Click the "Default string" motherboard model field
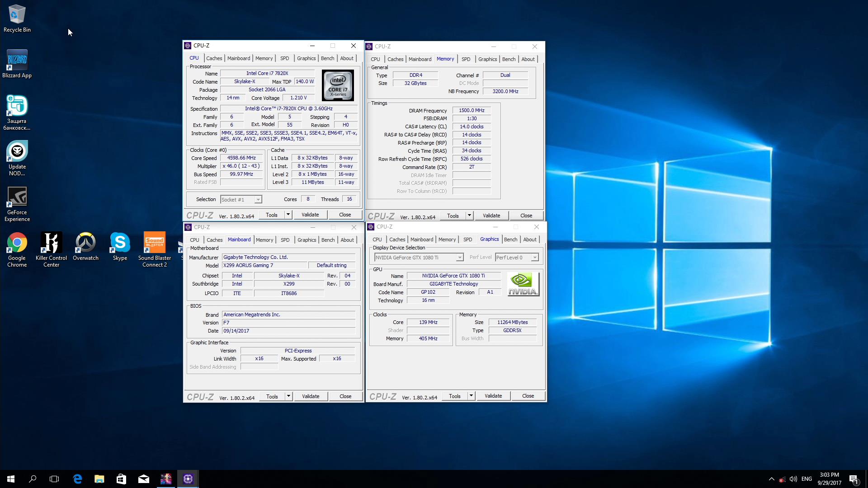868x488 pixels. tap(331, 266)
